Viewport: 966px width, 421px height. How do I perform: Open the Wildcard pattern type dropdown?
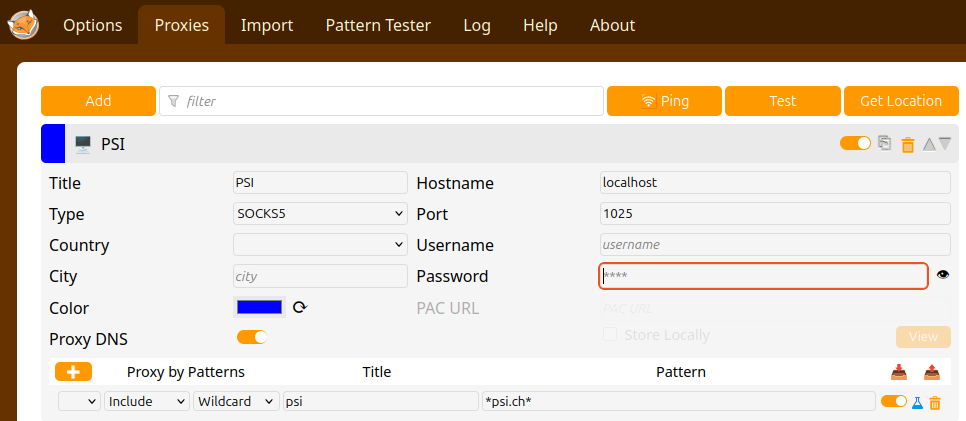click(x=236, y=401)
